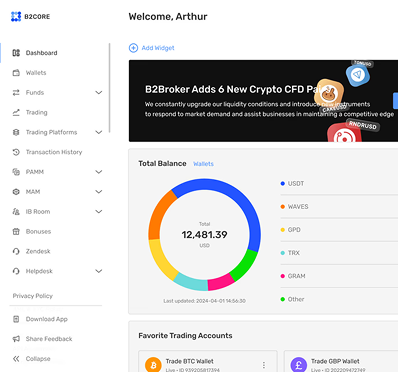Click the orange WAVES legend dot
The height and width of the screenshot is (372, 398).
pyautogui.click(x=283, y=207)
